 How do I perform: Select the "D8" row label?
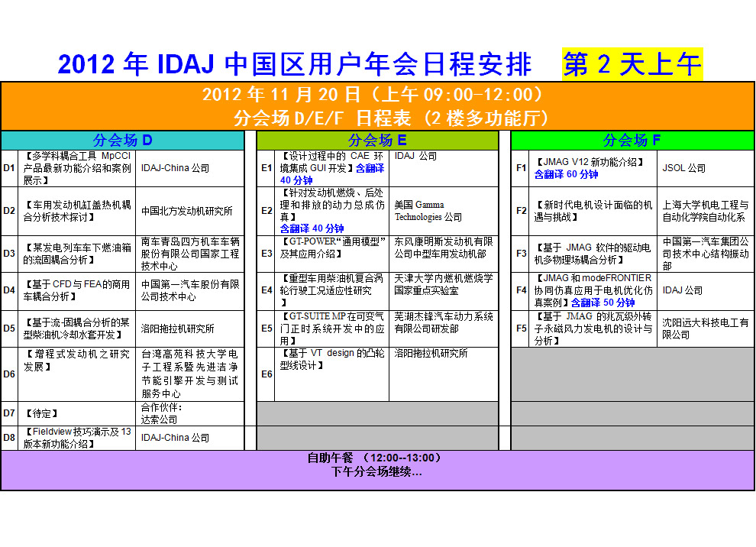pos(9,438)
